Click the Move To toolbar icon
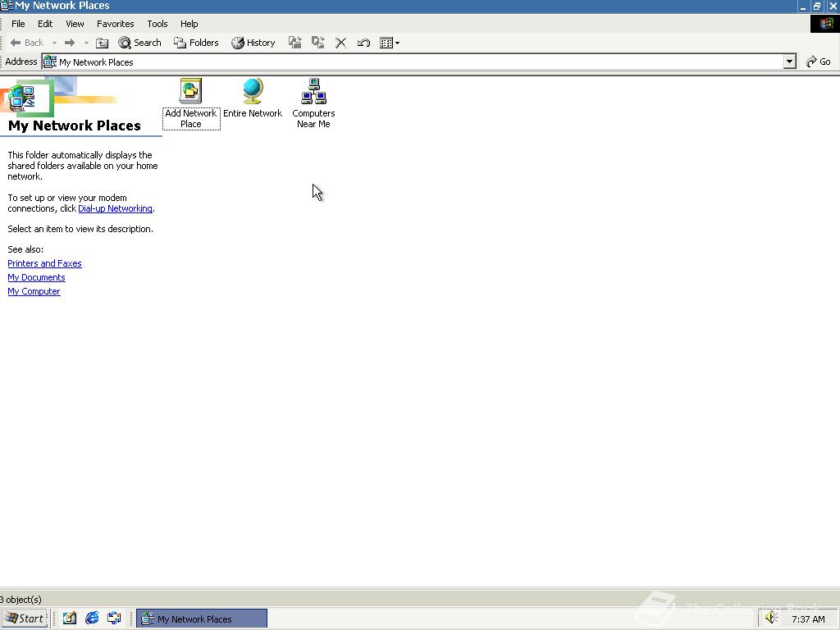840x630 pixels. point(294,43)
